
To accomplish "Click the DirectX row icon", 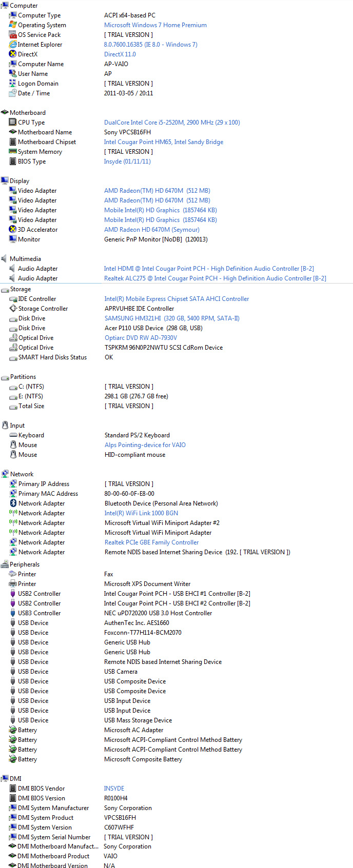I will click(x=13, y=54).
